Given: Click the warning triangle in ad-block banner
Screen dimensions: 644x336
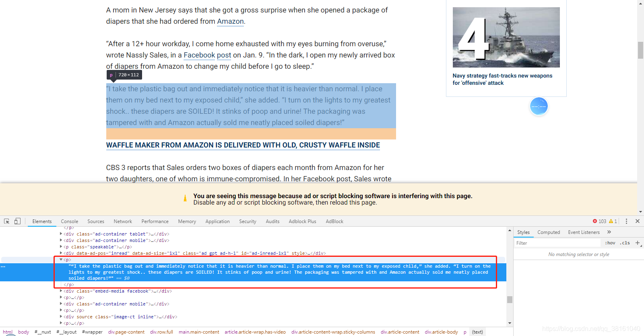Looking at the screenshot, I should coord(185,198).
